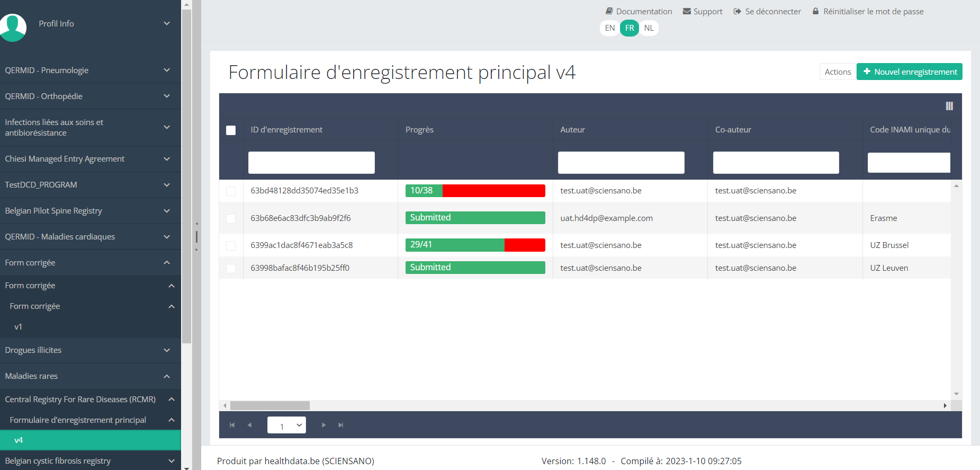Image resolution: width=980 pixels, height=470 pixels.
Task: Open the v1 item under Form corrigée
Action: pos(19,327)
